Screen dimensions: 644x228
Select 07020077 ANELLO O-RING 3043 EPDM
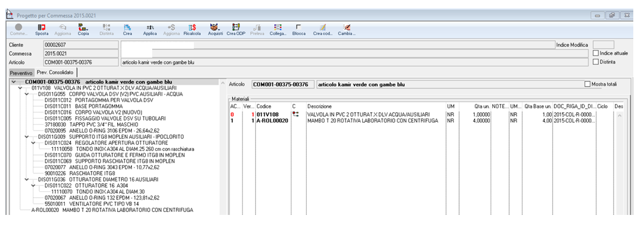[102, 167]
